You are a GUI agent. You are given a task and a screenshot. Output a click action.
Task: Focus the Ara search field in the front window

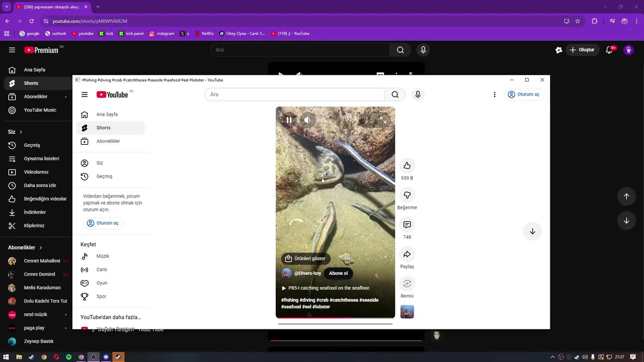pyautogui.click(x=294, y=95)
